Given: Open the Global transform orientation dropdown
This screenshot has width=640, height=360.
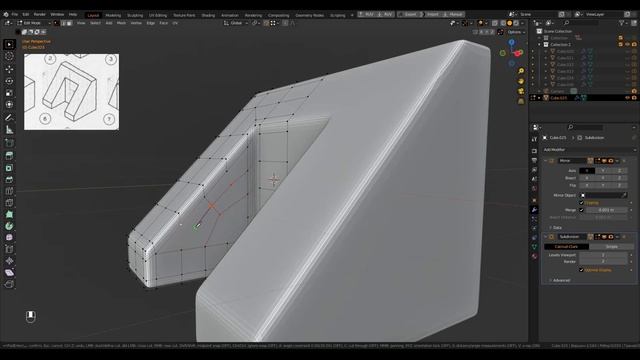Looking at the screenshot, I should point(237,23).
